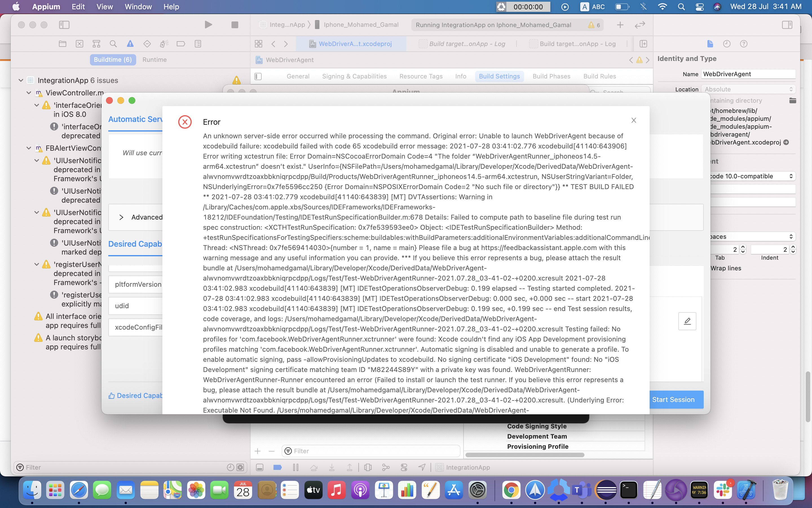Open the Signing & Capabilities tab
812x508 pixels.
point(354,76)
